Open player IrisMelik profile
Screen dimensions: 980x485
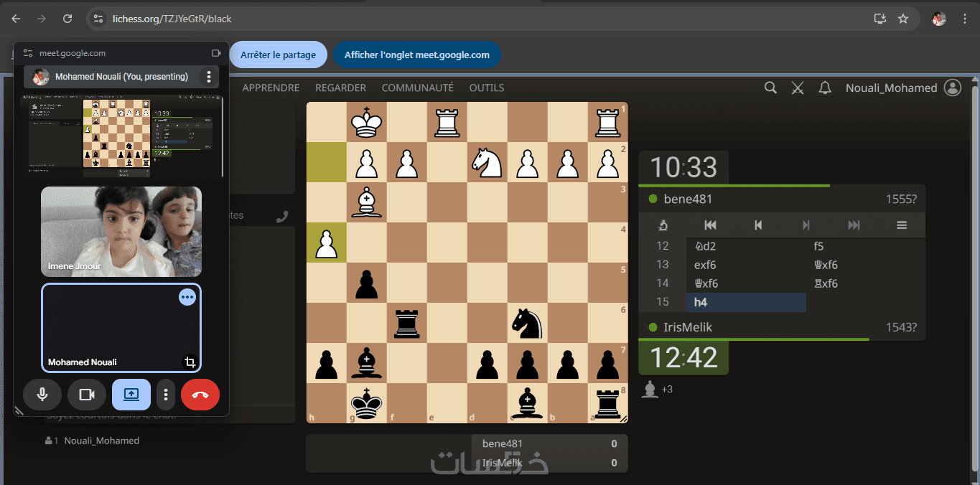tap(688, 327)
